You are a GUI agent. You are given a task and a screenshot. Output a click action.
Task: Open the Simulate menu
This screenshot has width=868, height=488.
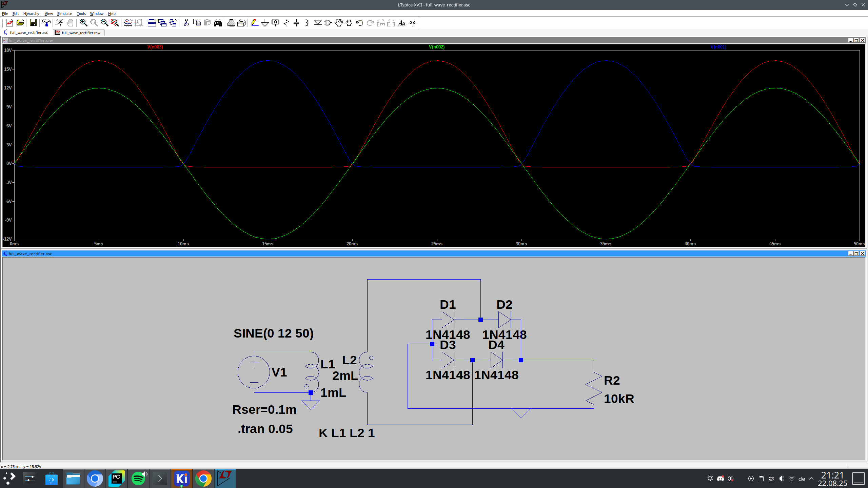(64, 14)
